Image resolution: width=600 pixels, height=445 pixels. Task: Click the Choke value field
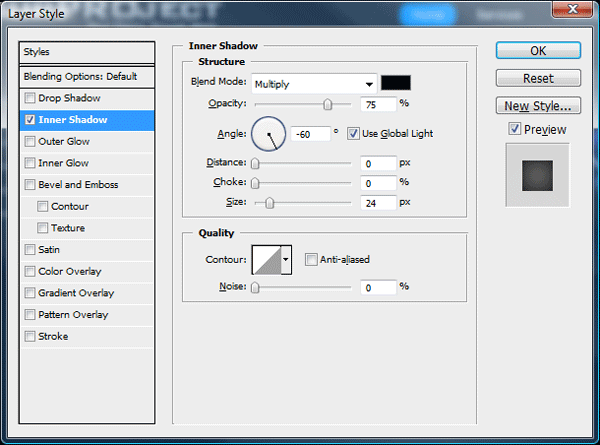coord(378,183)
